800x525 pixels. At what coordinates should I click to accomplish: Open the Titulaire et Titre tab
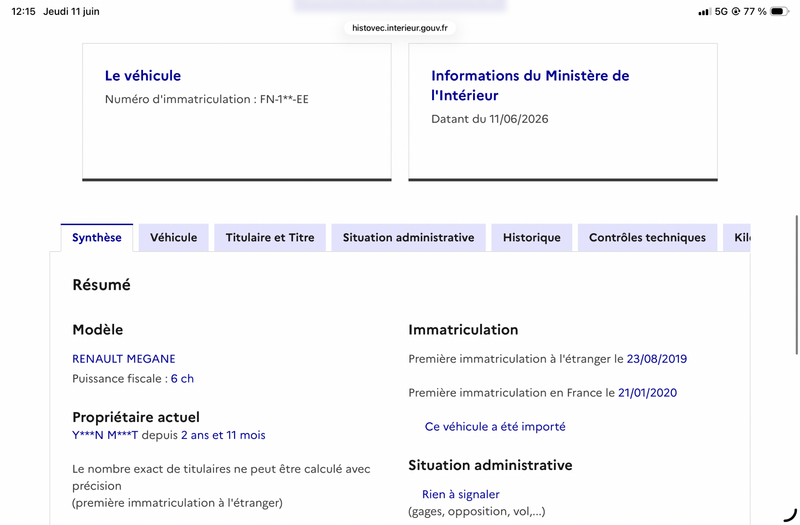pyautogui.click(x=270, y=238)
